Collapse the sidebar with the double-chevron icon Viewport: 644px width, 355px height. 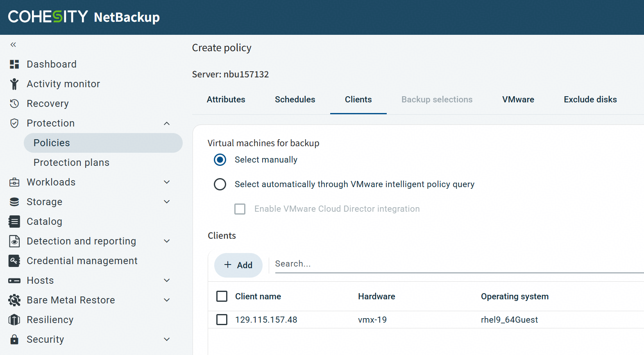coord(13,45)
